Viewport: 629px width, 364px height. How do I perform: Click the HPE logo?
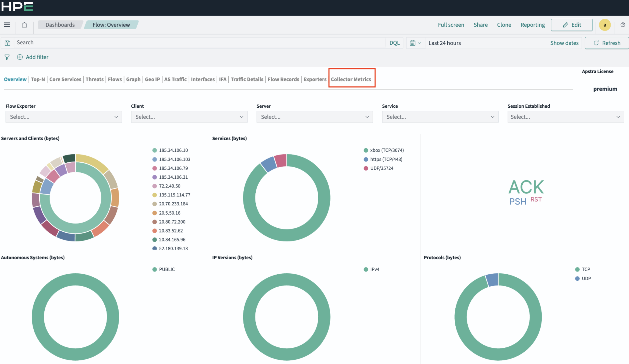[x=17, y=7]
